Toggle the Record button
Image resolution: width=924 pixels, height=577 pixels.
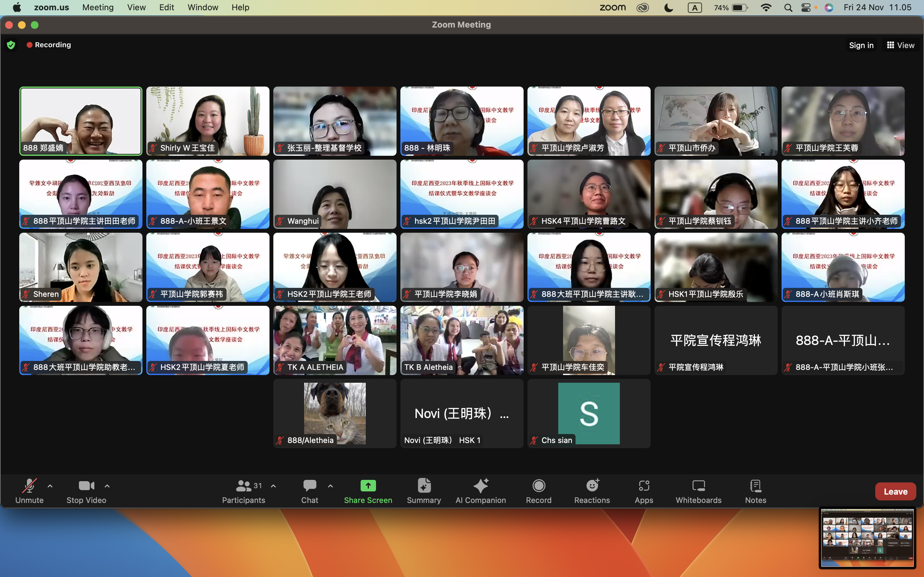tap(538, 491)
